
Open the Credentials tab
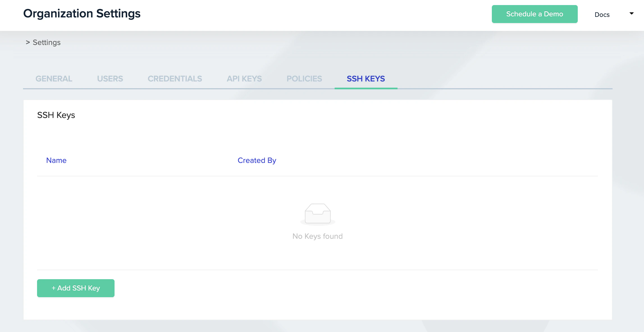(x=175, y=79)
